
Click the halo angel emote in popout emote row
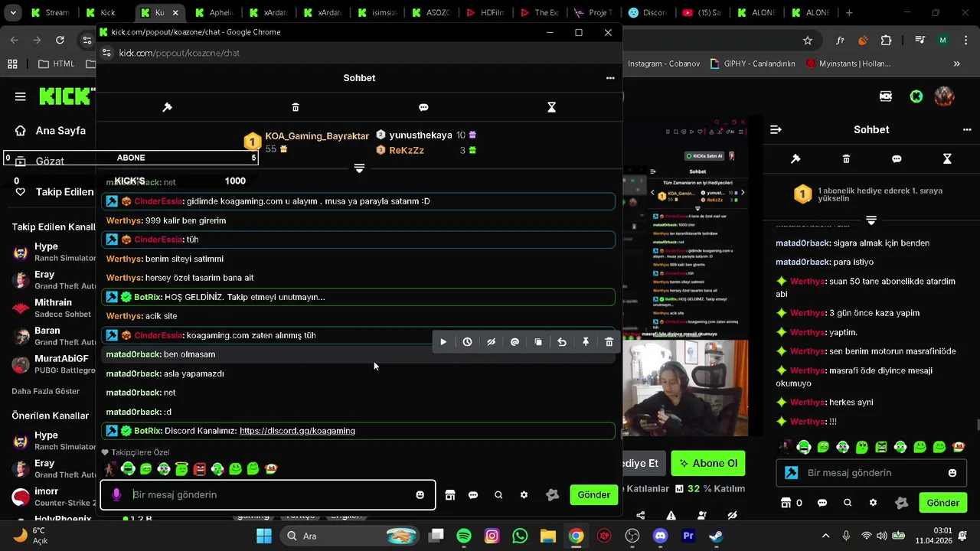coord(181,468)
